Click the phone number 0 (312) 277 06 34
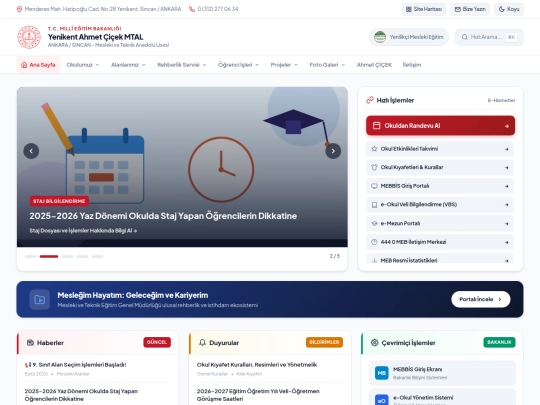Screen dimensions: 540x405 coord(218,9)
